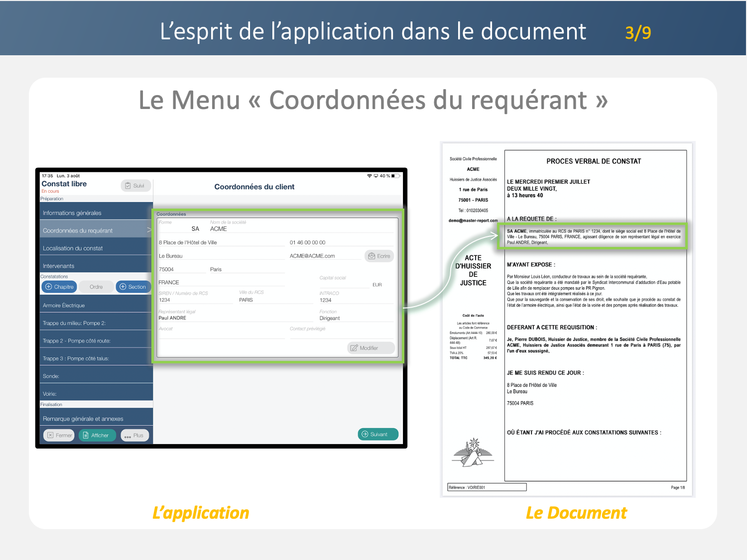Click the Coordonnées du requérant chevron arrow
Screen dimensions: 747x560
click(x=148, y=230)
